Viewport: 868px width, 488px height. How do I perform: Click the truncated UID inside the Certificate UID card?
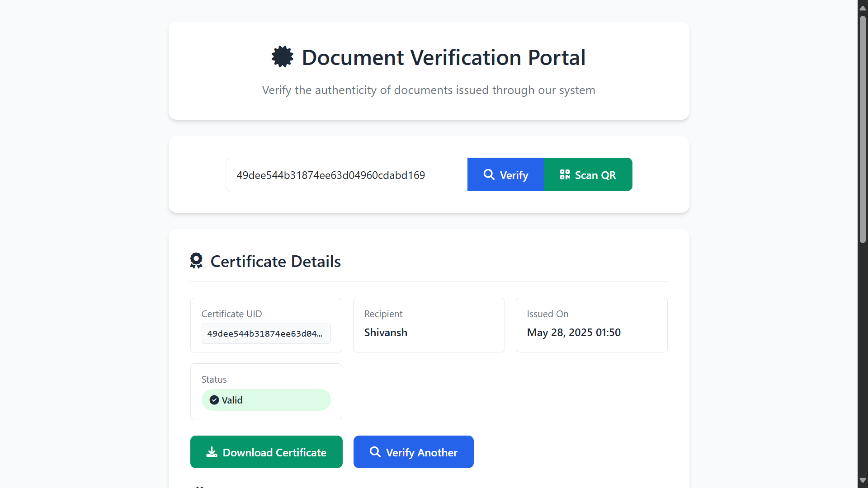pos(266,333)
